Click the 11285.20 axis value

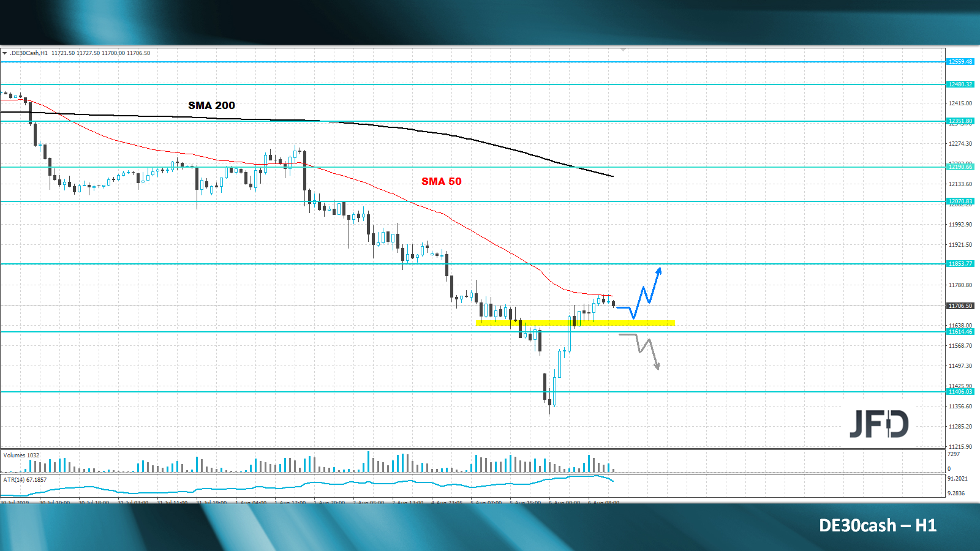[960, 427]
